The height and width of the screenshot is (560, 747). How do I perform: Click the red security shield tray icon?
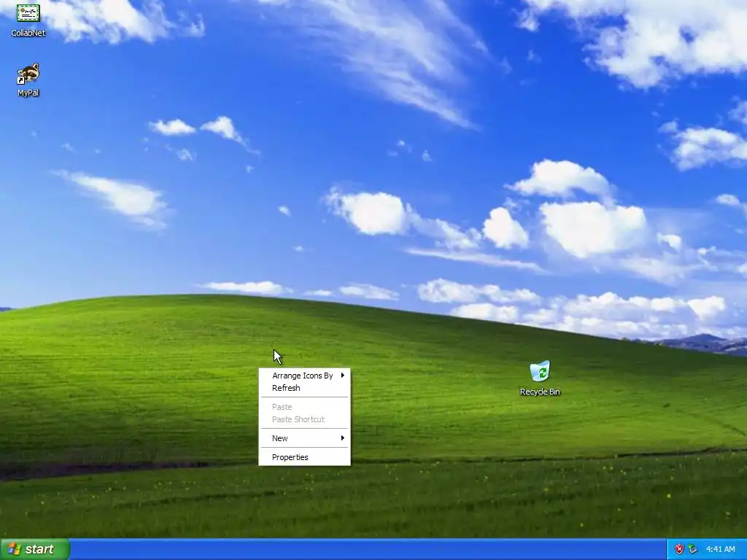pyautogui.click(x=679, y=550)
